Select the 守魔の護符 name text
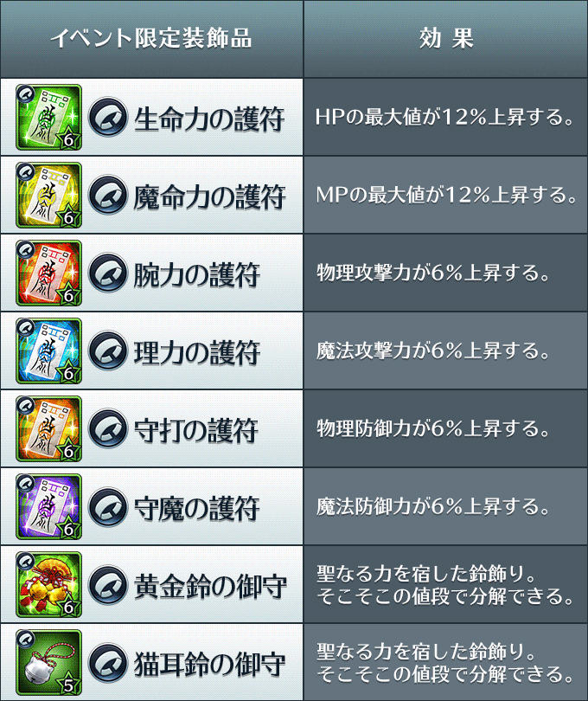 tap(196, 508)
